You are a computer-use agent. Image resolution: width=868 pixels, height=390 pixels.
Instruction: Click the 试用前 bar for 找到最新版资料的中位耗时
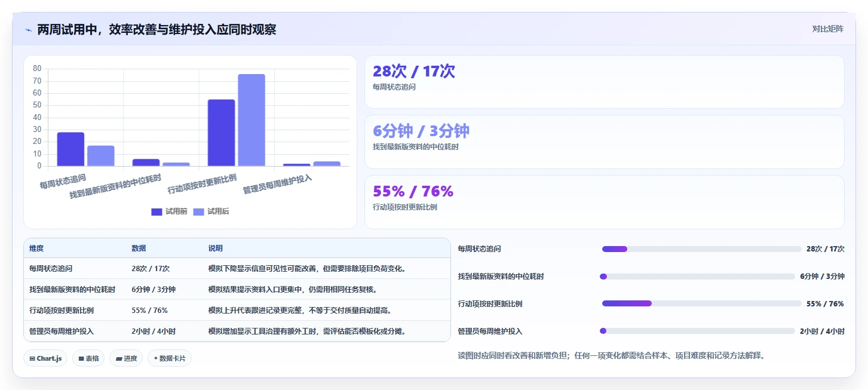pos(146,162)
